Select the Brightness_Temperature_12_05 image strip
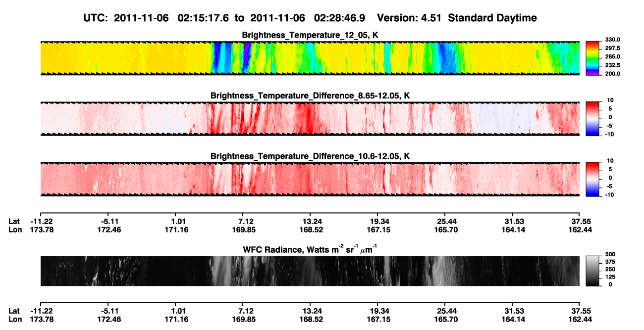644x330 pixels. tap(310, 58)
